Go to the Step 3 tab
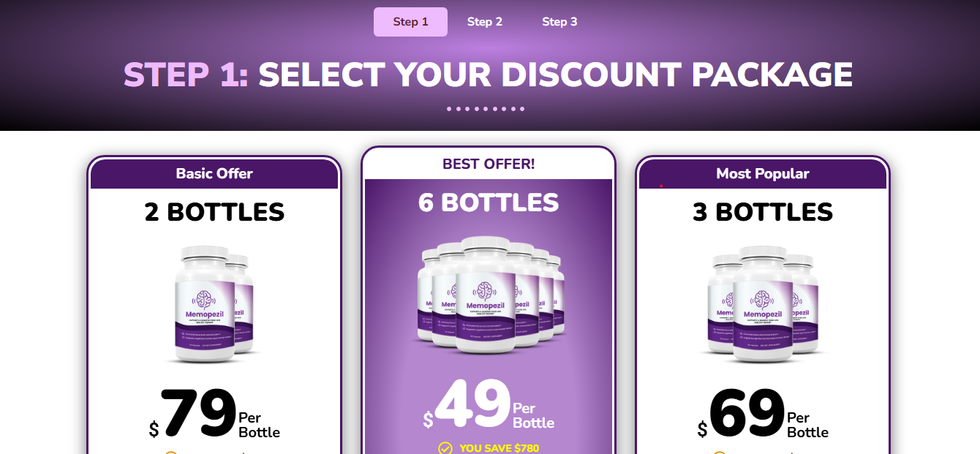Viewport: 980px width, 454px height. [559, 22]
